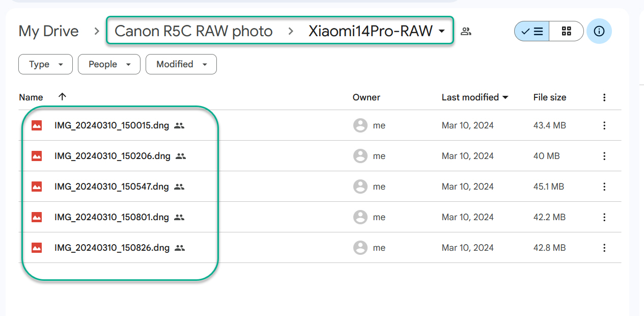
Task: Open more actions for IMG_20240310_150015.dng
Action: pos(604,125)
